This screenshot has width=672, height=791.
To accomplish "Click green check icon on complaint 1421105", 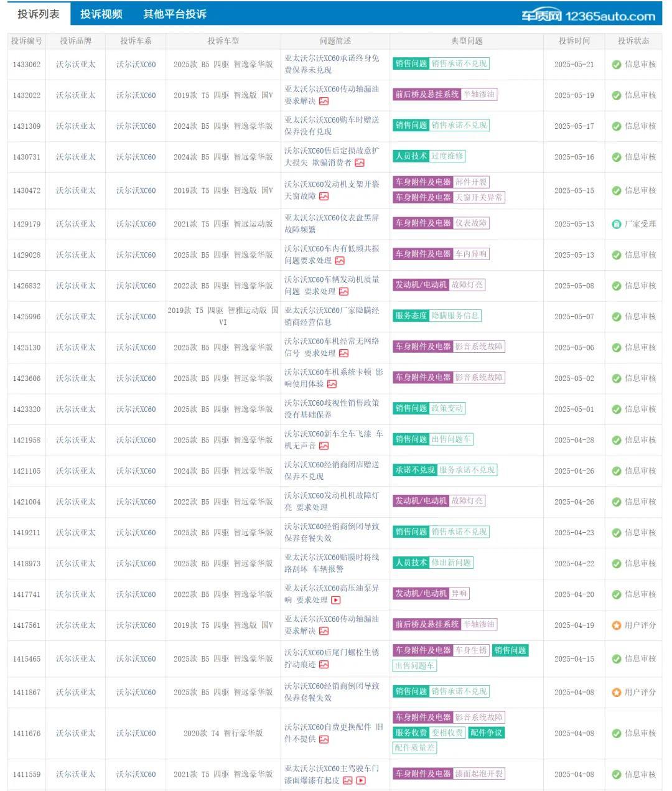I will point(617,471).
